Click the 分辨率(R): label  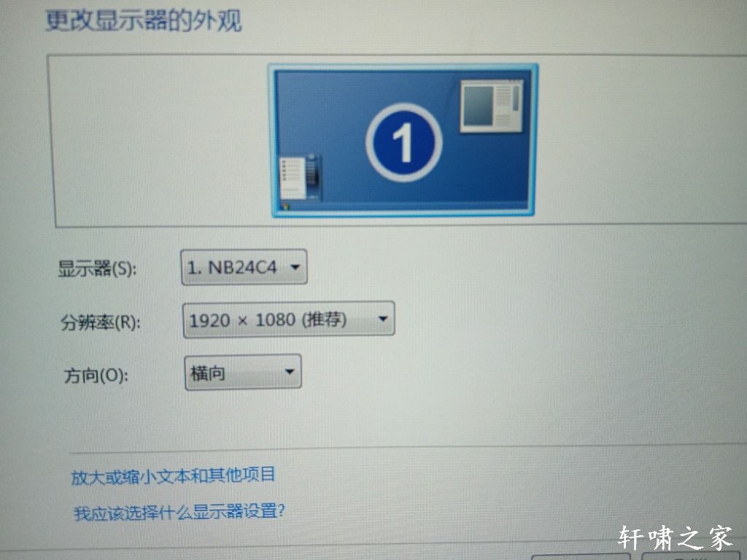pos(100,323)
